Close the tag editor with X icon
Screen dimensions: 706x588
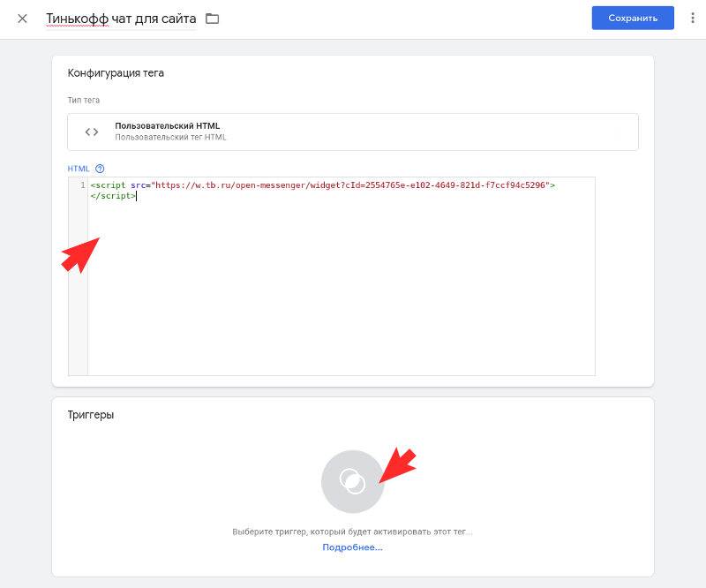[x=22, y=19]
